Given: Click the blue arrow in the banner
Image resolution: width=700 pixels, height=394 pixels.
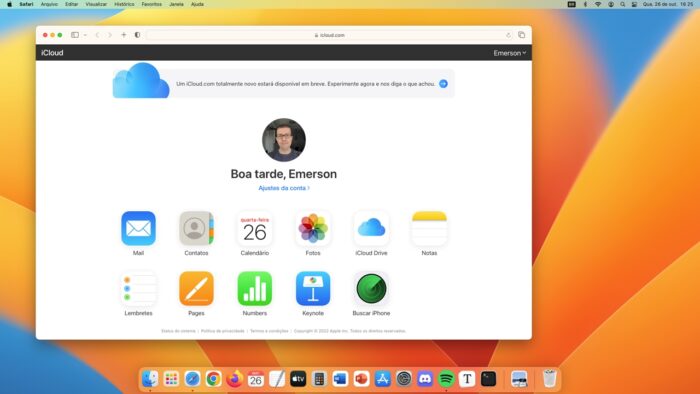Looking at the screenshot, I should 443,84.
